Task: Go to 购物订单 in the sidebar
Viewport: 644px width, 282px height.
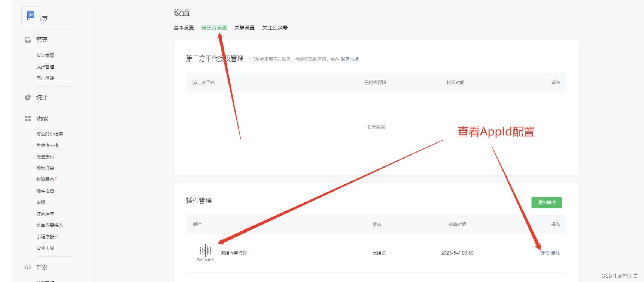Action: (x=45, y=168)
